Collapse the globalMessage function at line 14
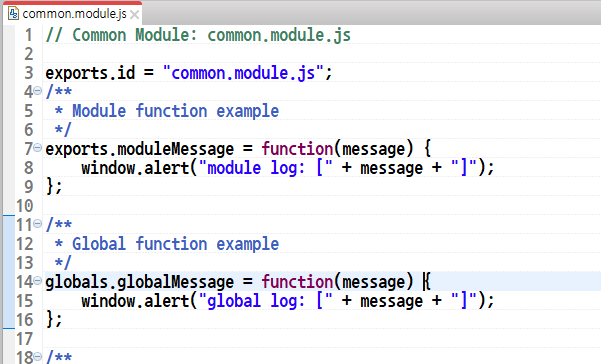This screenshot has height=364, width=601. pyautogui.click(x=37, y=281)
